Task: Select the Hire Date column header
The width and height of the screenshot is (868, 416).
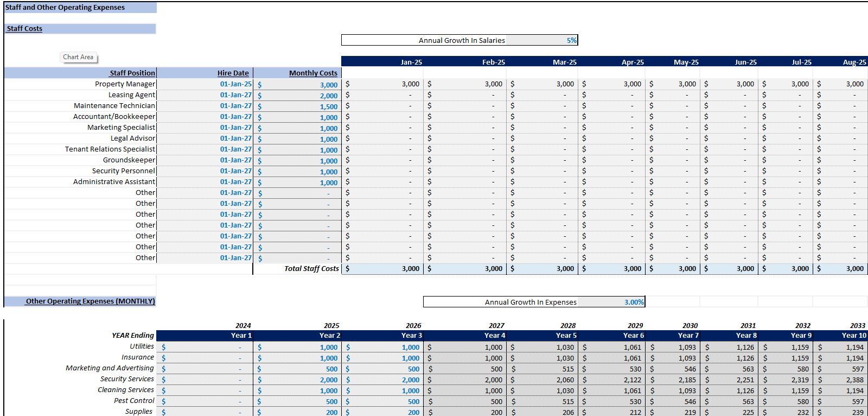Action: click(x=233, y=73)
